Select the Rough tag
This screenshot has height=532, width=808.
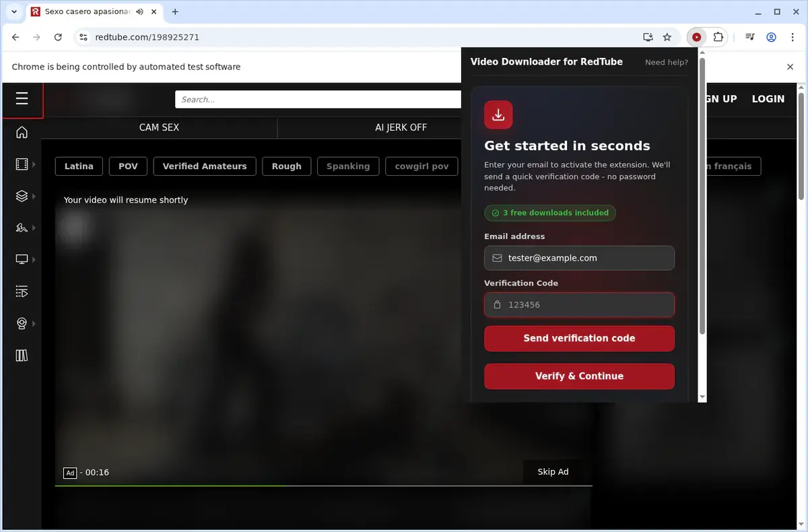coord(286,166)
